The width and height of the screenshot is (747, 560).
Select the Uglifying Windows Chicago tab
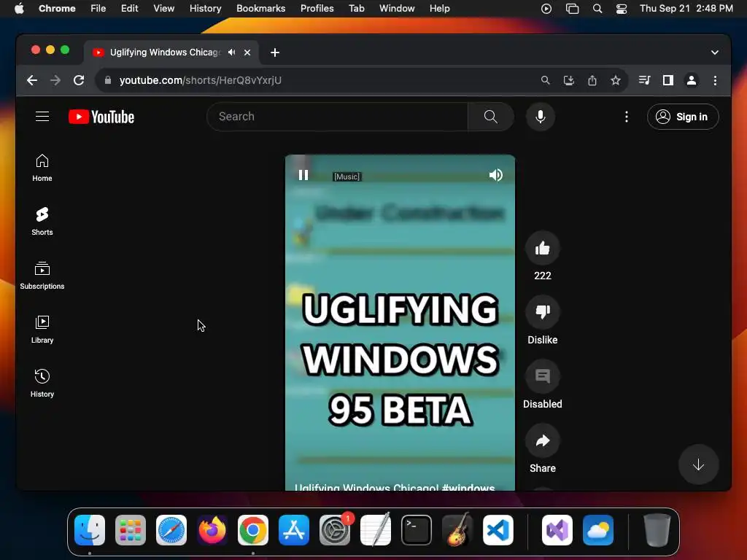point(165,52)
